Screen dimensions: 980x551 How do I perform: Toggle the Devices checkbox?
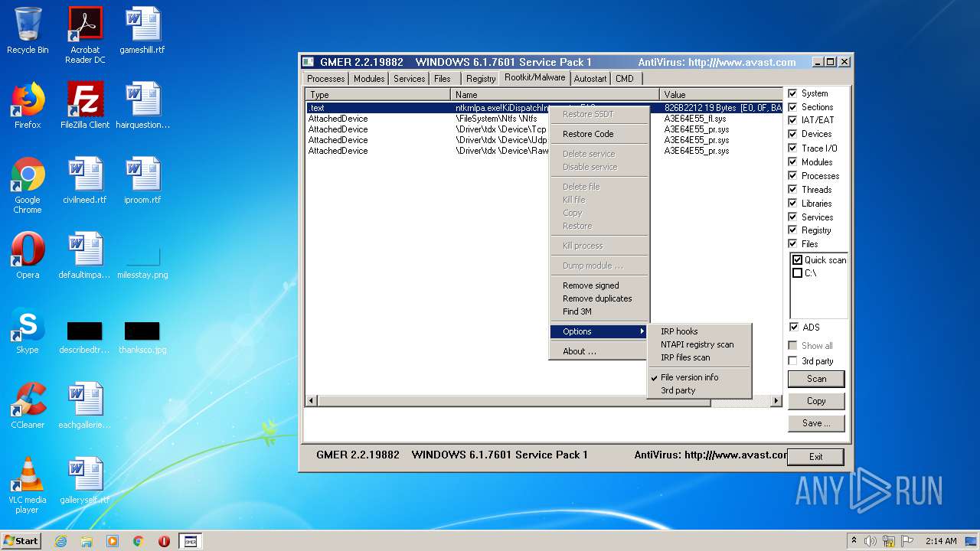[792, 134]
